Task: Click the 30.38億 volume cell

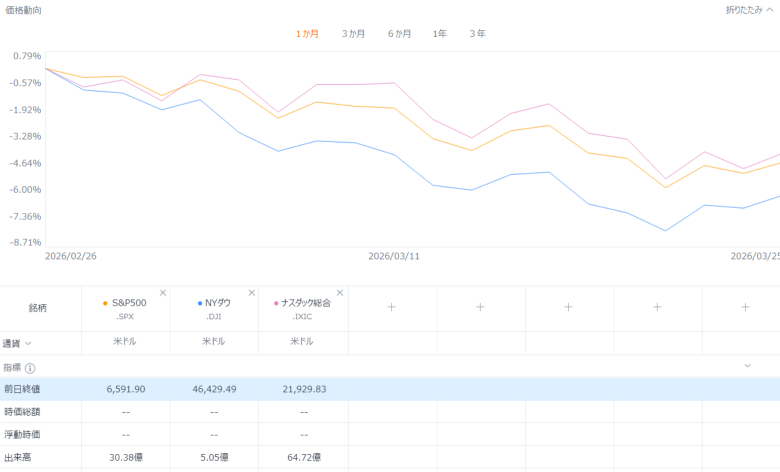Action: [x=126, y=458]
